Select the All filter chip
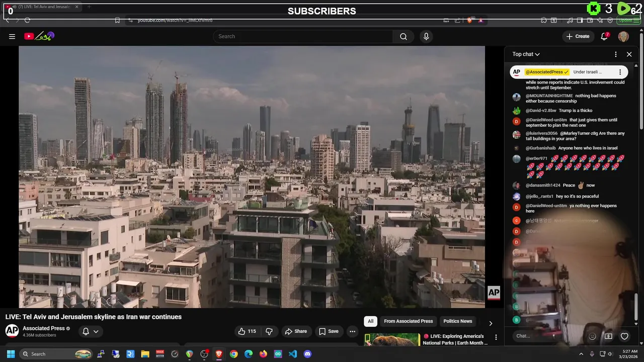Screen dimensions: 644x362 pos(370,321)
